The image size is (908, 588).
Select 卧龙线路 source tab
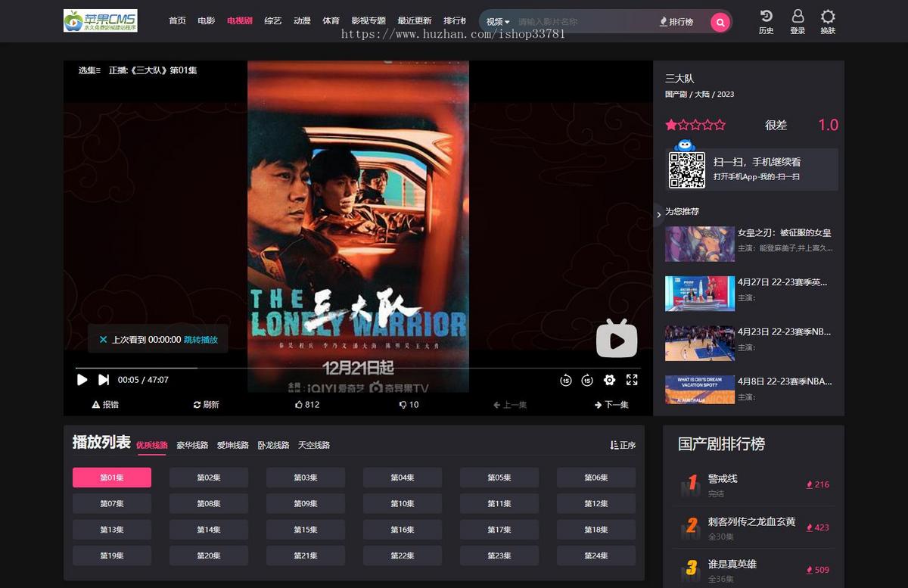point(273,445)
